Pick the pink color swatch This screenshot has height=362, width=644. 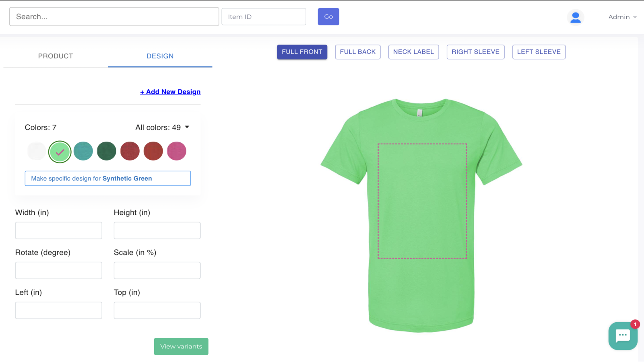pos(177,151)
